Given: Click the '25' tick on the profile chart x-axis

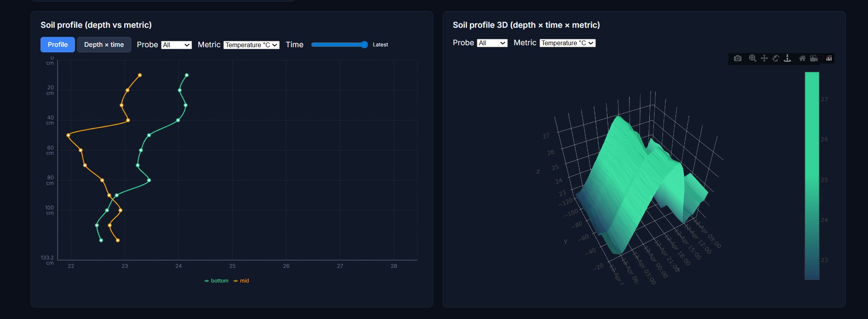Looking at the screenshot, I should tap(232, 266).
